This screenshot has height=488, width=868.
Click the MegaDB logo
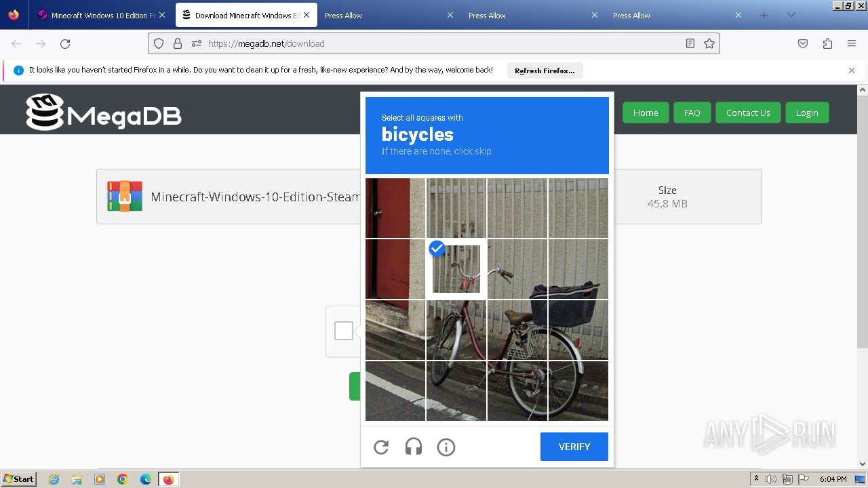[x=104, y=112]
